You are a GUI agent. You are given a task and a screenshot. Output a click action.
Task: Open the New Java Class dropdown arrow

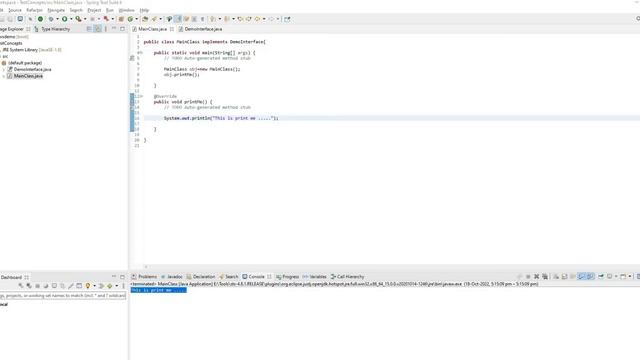pos(136,19)
